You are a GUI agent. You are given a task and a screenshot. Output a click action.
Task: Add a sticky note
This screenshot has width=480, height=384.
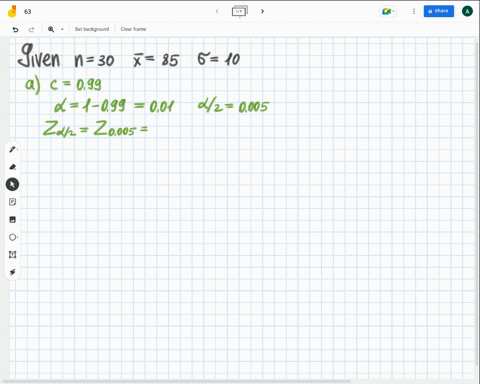click(13, 202)
